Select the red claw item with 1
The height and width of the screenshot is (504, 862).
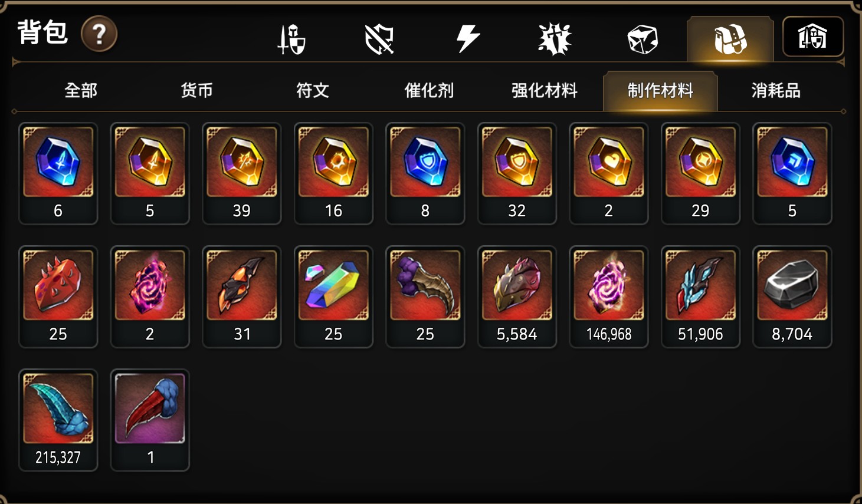pos(150,420)
